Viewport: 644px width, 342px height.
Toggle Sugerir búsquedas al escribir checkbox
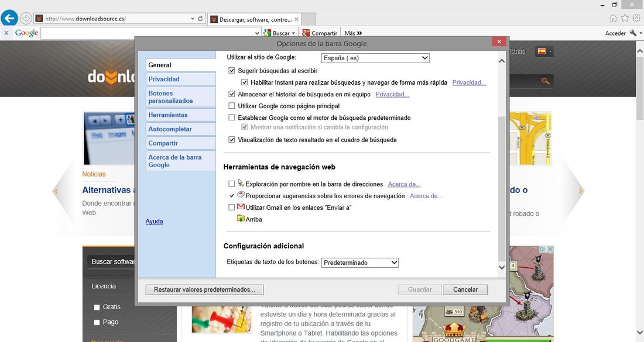pos(232,71)
